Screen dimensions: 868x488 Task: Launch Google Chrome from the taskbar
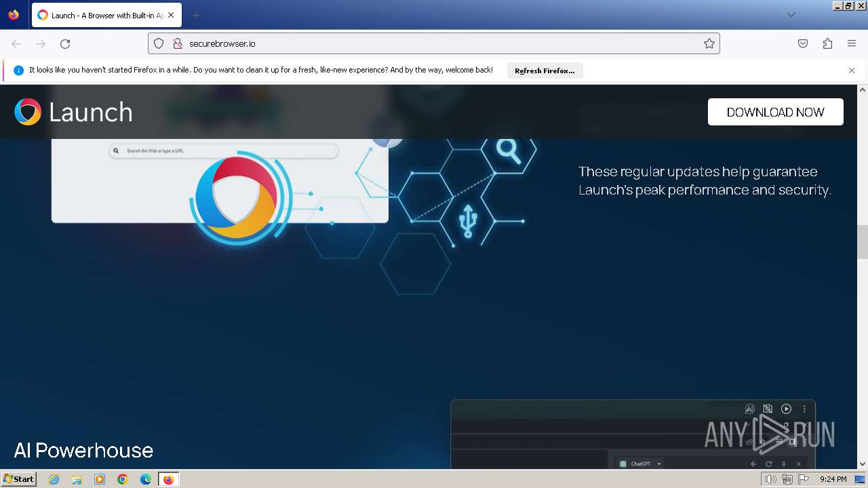tap(123, 479)
